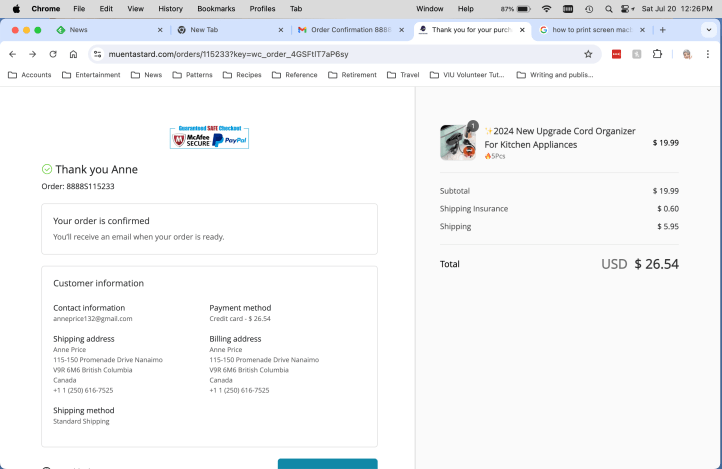This screenshot has height=469, width=722.
Task: Click the Wi-Fi status icon
Action: coord(546,8)
